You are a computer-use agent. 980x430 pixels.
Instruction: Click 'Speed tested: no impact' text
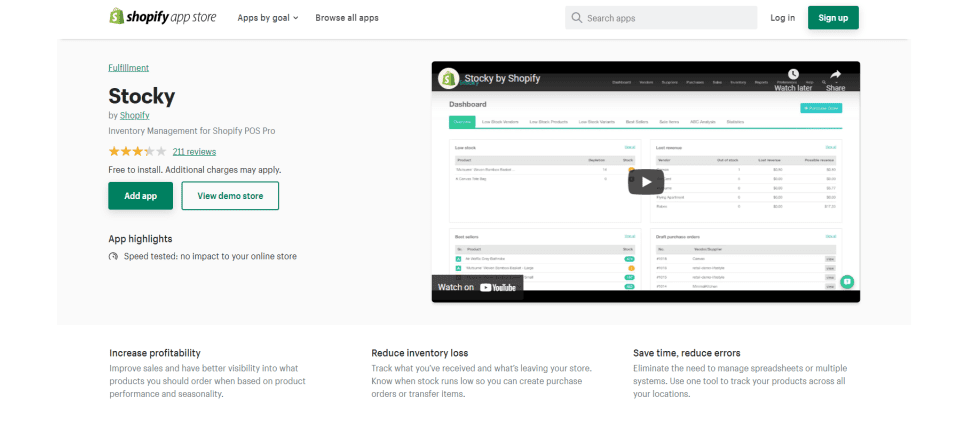point(210,256)
